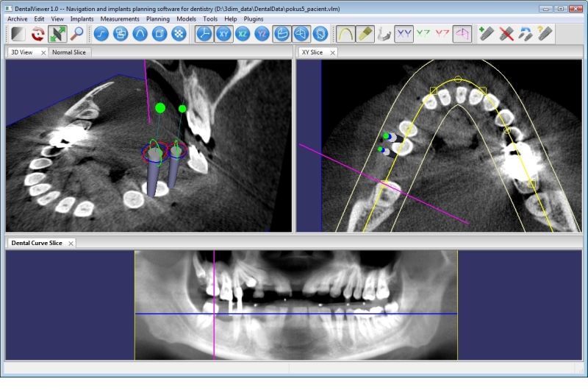Switch to the Normal Slice tab
588x390 pixels.
(x=69, y=52)
